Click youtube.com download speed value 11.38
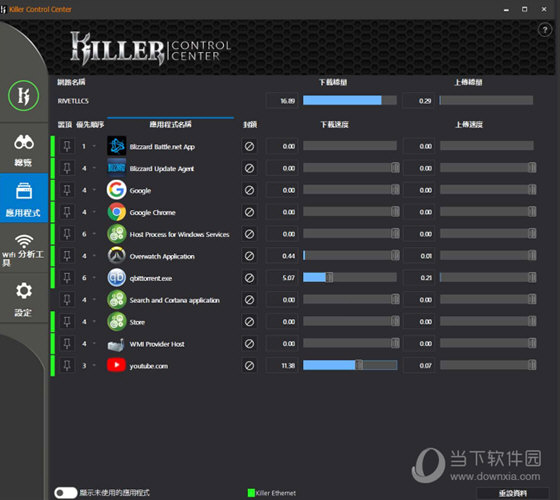This screenshot has width=560, height=500. pos(282,365)
